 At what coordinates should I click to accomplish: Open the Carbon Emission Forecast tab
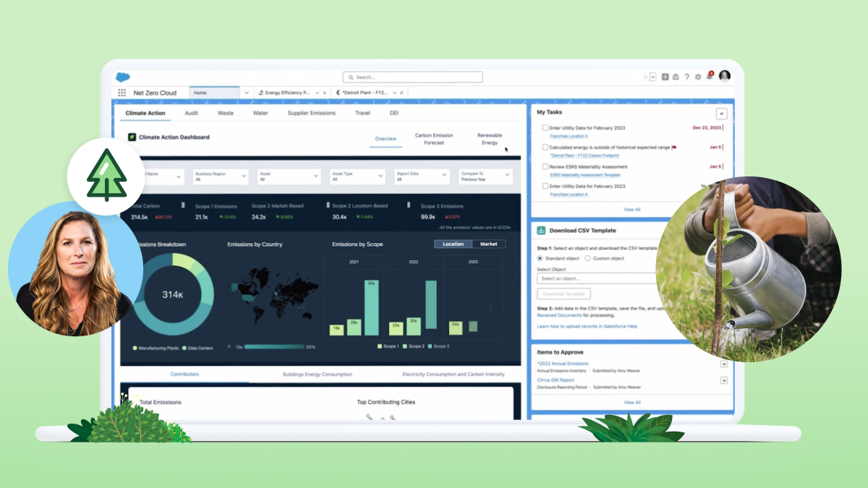(x=434, y=139)
